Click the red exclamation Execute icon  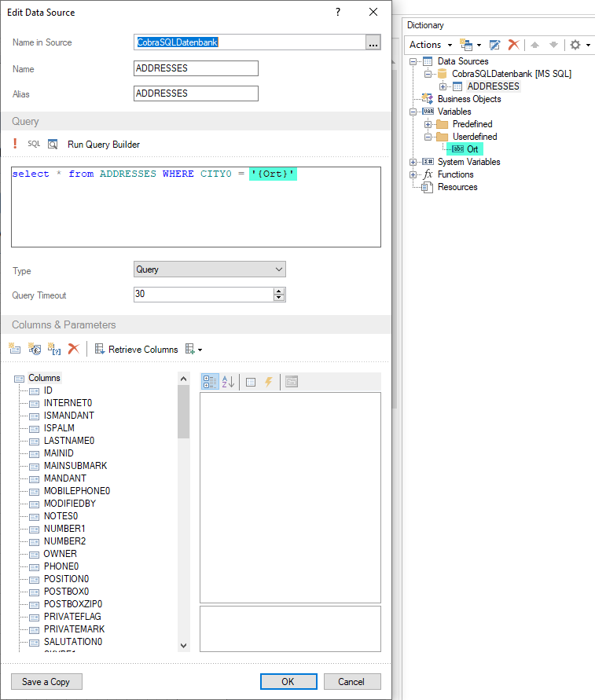(x=15, y=144)
